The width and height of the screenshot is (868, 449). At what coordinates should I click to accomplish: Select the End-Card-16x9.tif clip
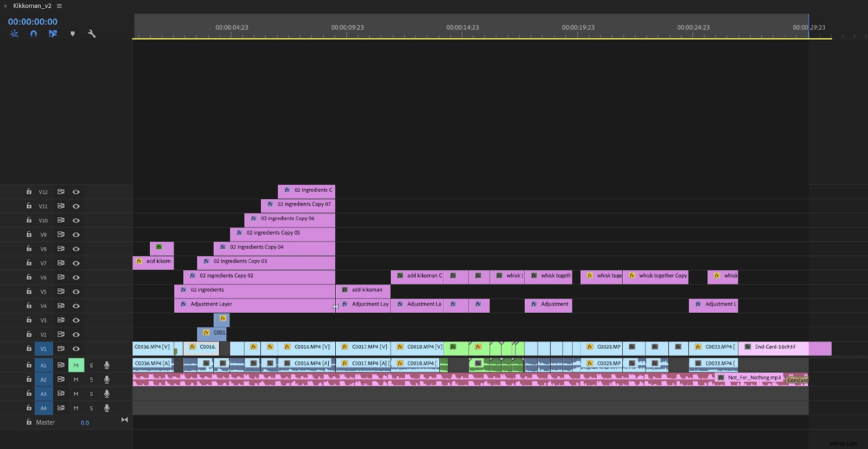[x=785, y=349]
